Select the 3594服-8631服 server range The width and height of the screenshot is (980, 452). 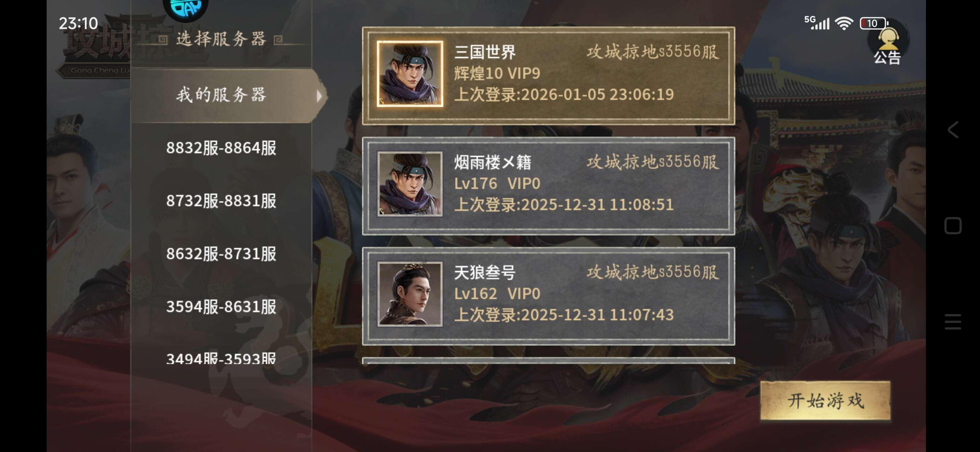pos(221,307)
